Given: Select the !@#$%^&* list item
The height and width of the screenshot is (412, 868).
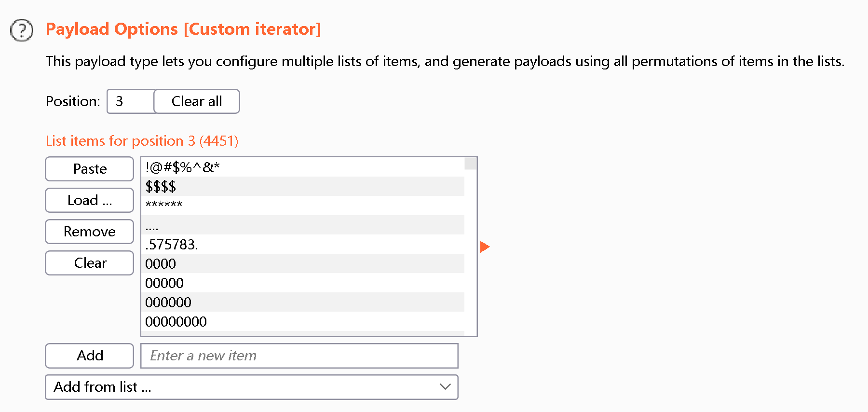Looking at the screenshot, I should pyautogui.click(x=182, y=167).
